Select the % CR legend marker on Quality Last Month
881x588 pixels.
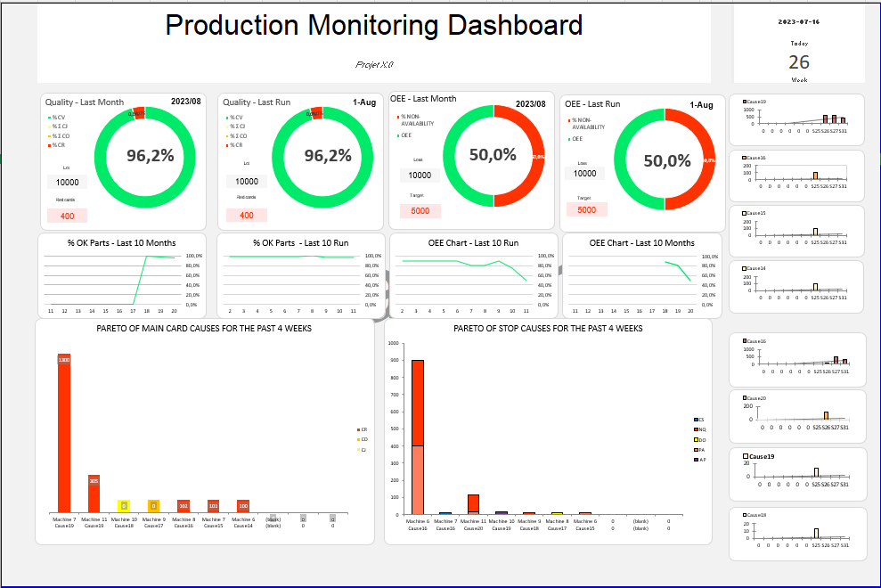[x=49, y=145]
